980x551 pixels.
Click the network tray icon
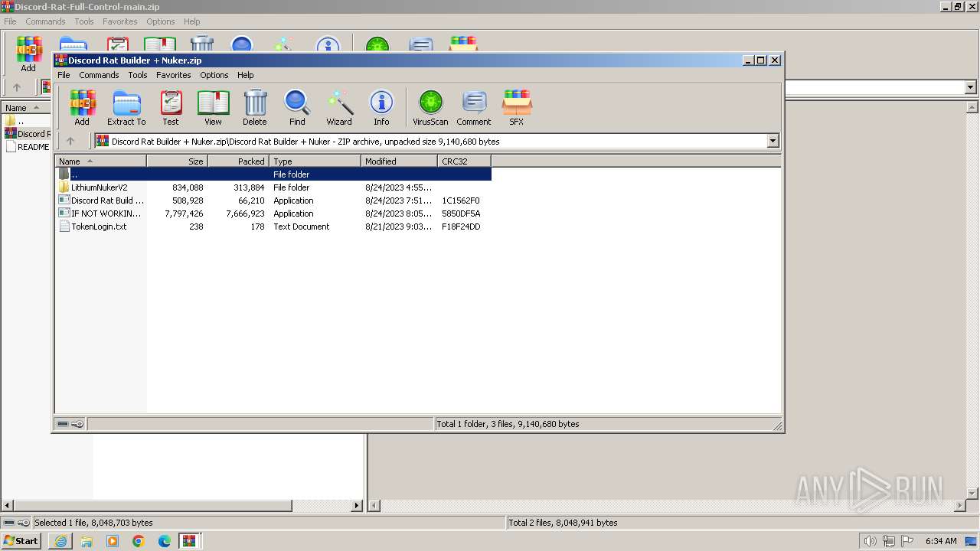click(x=888, y=541)
